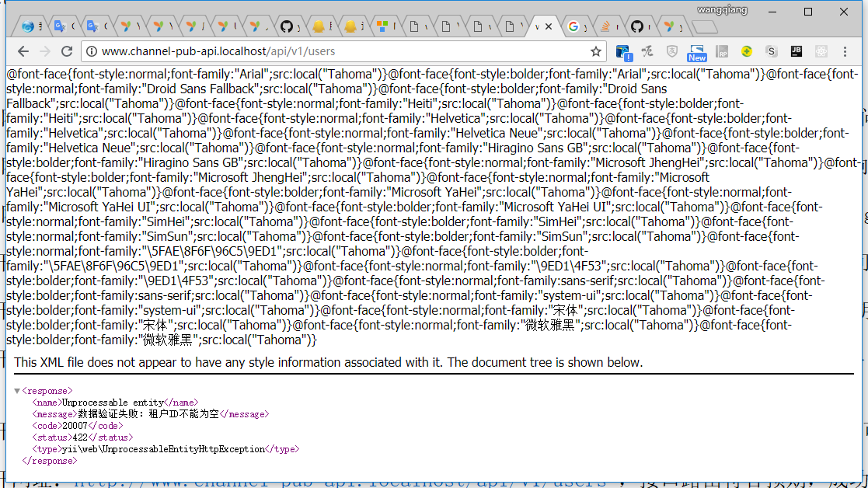Minimize the Chrome window
This screenshot has width=868, height=488.
point(772,12)
